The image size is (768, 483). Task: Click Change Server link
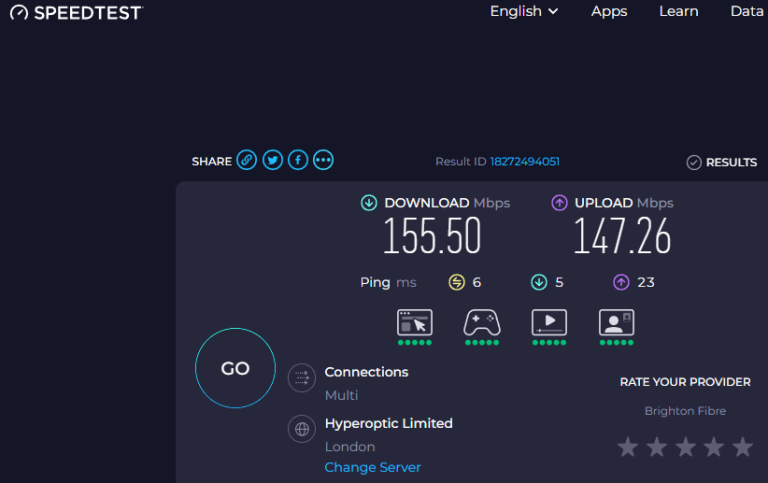coord(372,467)
